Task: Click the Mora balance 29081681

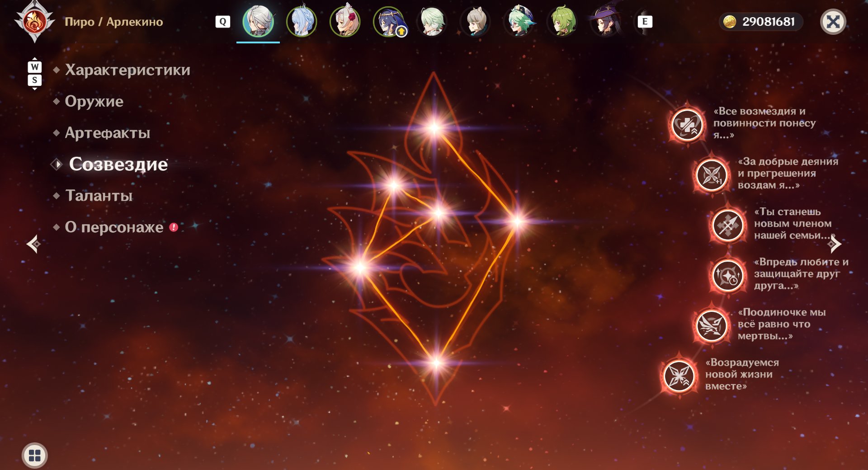Action: 768,22
